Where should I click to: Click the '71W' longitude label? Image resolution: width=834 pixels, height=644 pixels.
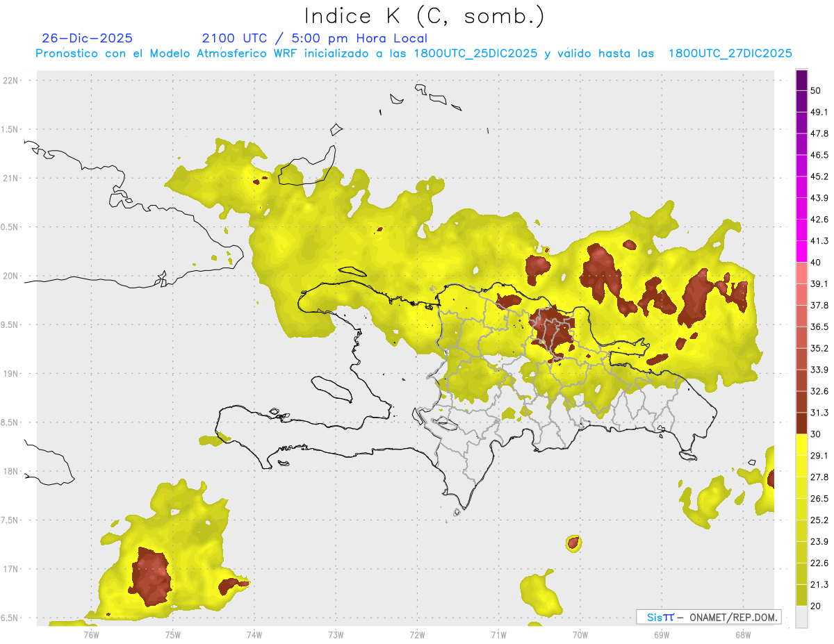(498, 635)
